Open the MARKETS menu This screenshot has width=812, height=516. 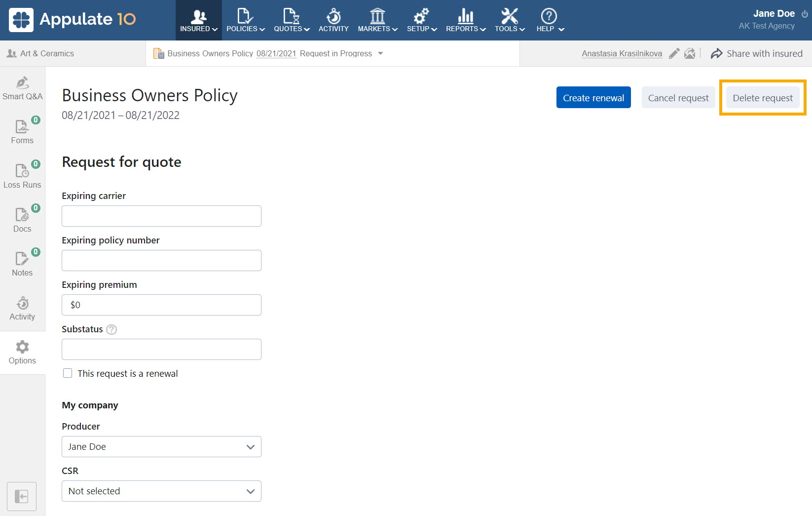pos(376,20)
